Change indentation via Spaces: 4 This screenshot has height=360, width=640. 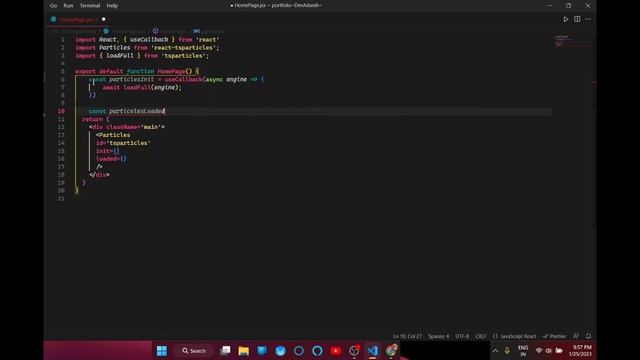click(x=438, y=336)
